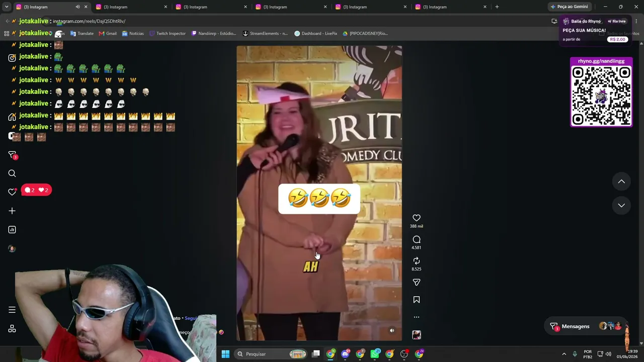The width and height of the screenshot is (644, 362).
Task: Open the reel audio thumbnail
Action: coord(417,335)
